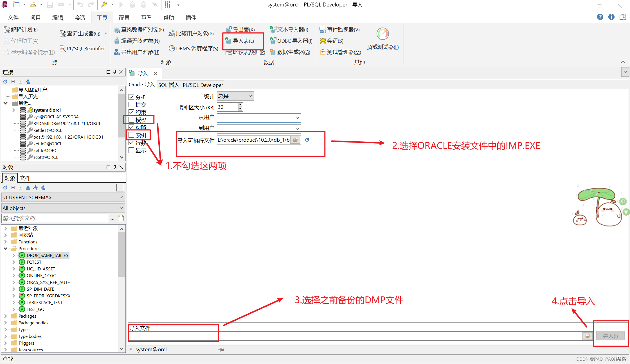Open the 统计 dropdown showing 总是
Viewport: 630px width, 364px height.
point(235,96)
